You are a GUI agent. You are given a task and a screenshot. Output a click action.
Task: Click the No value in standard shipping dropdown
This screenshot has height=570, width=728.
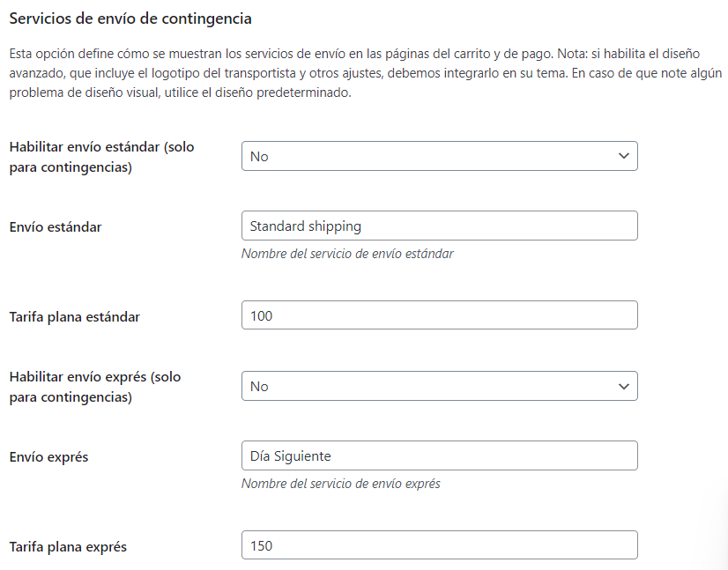tap(259, 157)
